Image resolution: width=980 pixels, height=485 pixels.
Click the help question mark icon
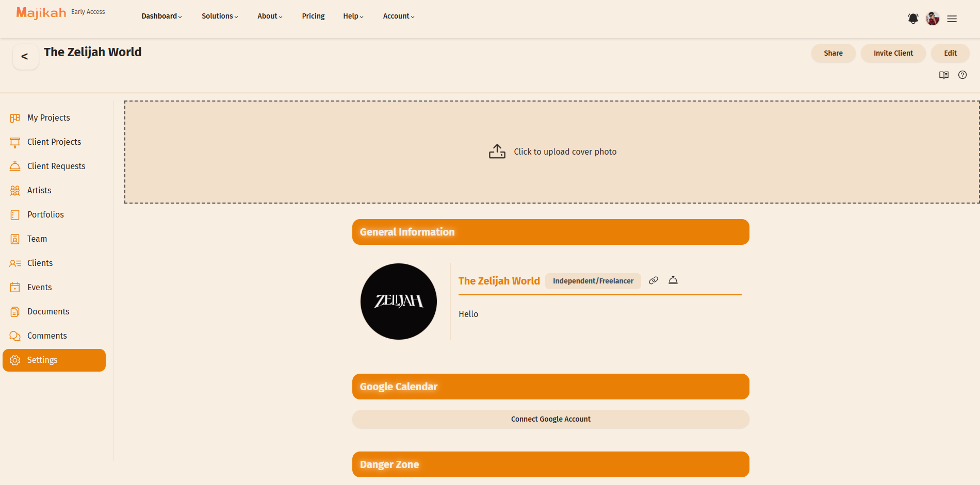[x=962, y=75]
